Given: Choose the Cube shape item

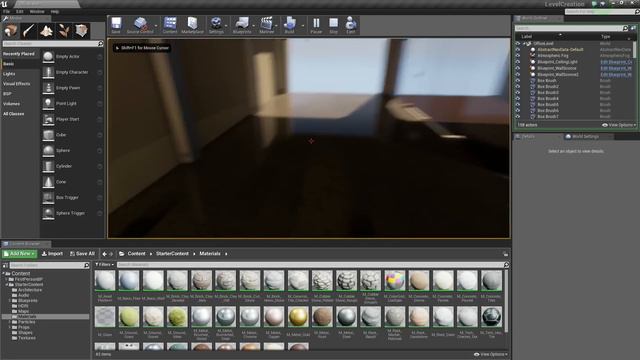Looking at the screenshot, I should click(x=72, y=135).
